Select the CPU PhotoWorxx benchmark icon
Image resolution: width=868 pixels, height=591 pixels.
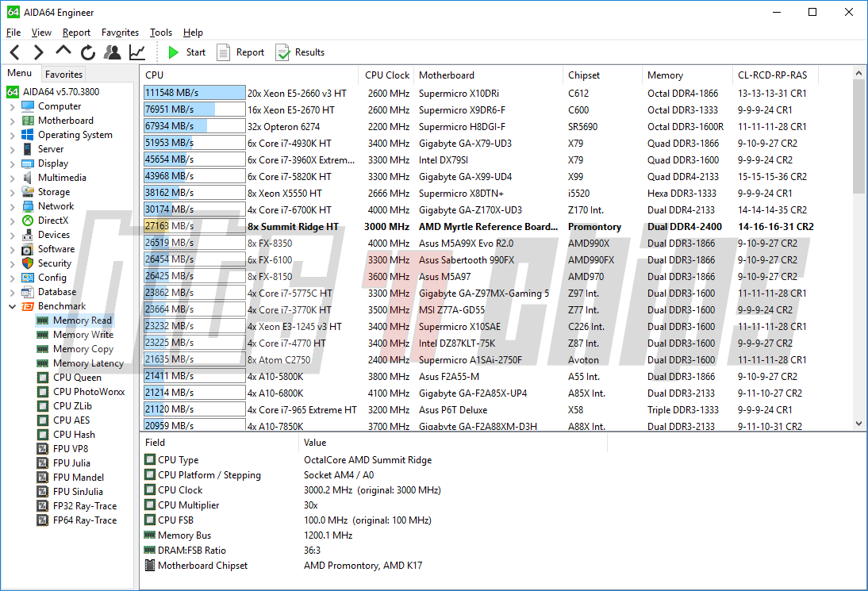pyautogui.click(x=43, y=392)
